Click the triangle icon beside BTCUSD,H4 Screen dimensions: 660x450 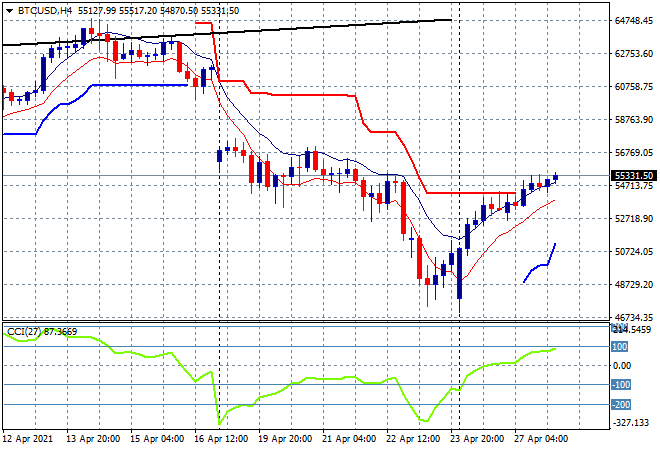(x=9, y=8)
